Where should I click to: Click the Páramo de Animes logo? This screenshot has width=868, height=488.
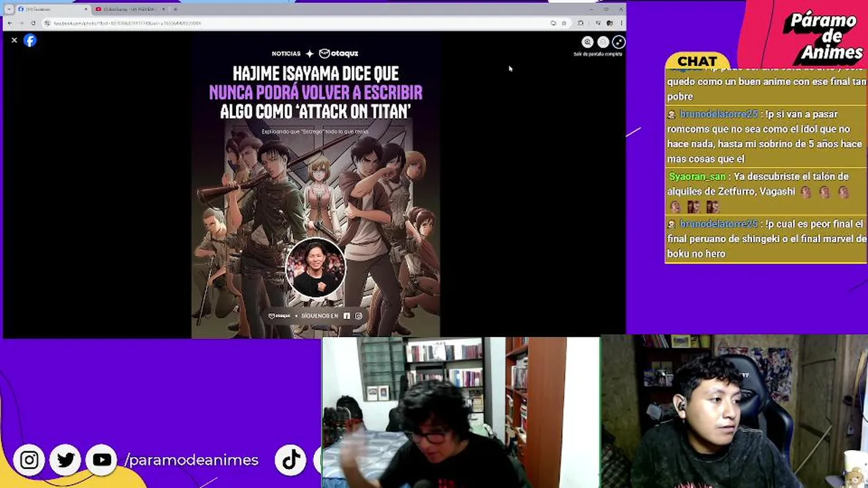(x=823, y=37)
